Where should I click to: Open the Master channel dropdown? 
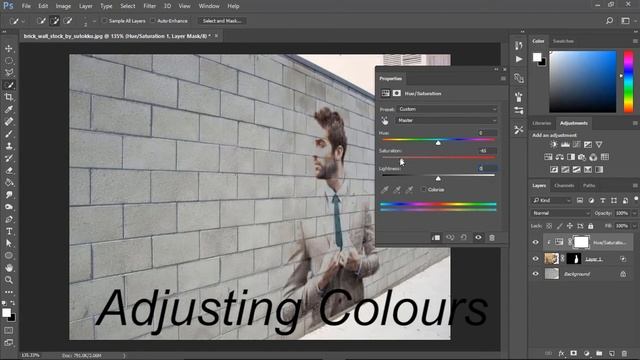pyautogui.click(x=447, y=120)
